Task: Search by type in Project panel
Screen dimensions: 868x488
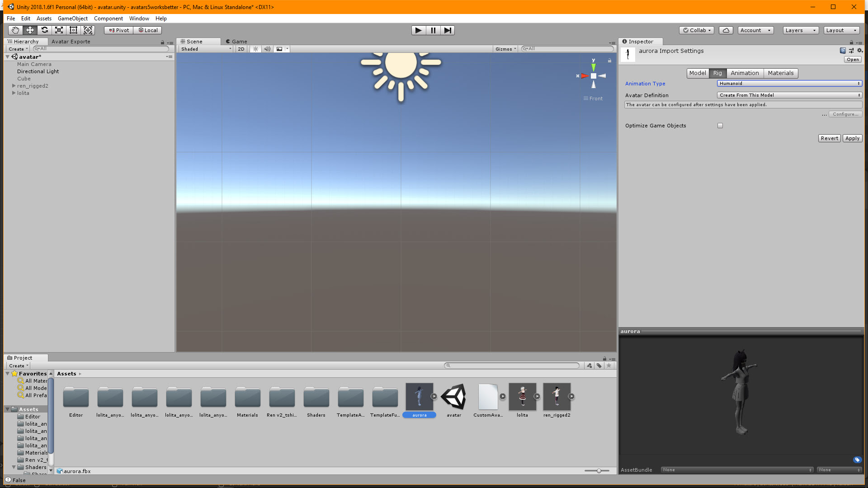Action: [589, 366]
